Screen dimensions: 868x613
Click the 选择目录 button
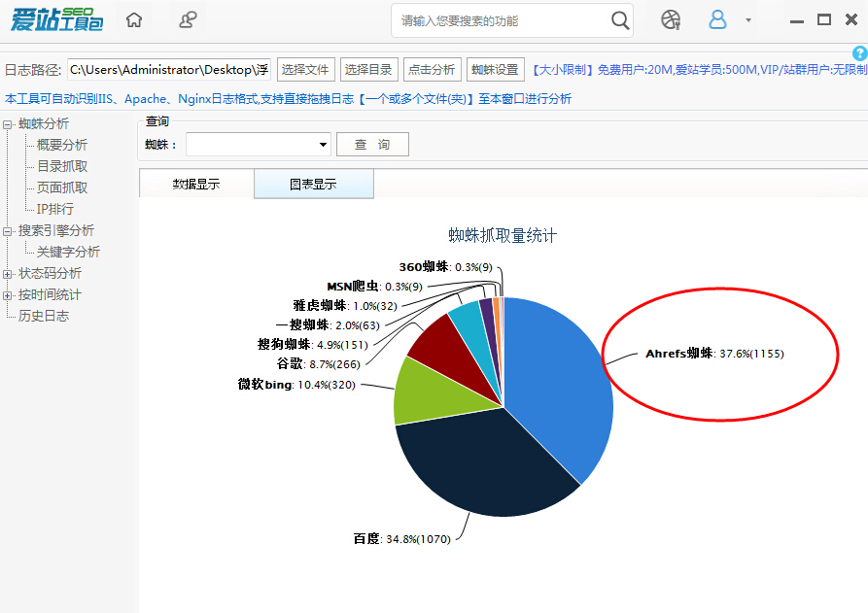point(368,70)
